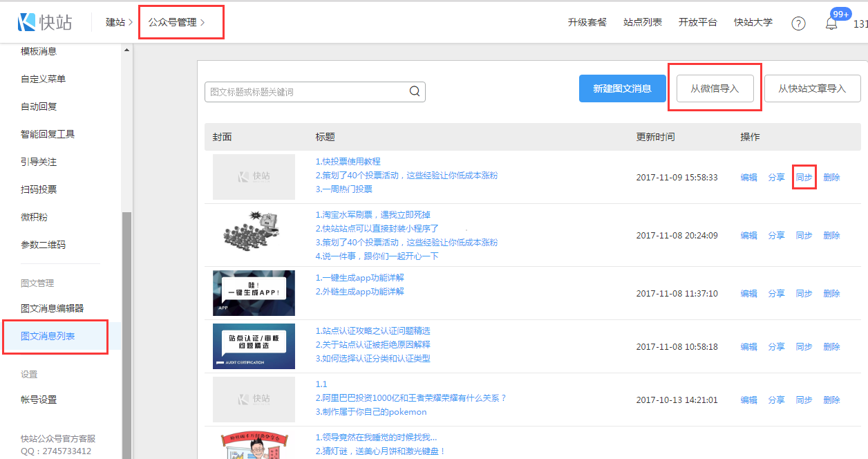Open 自定义菜单 in the sidebar
This screenshot has width=868, height=459.
click(x=43, y=79)
